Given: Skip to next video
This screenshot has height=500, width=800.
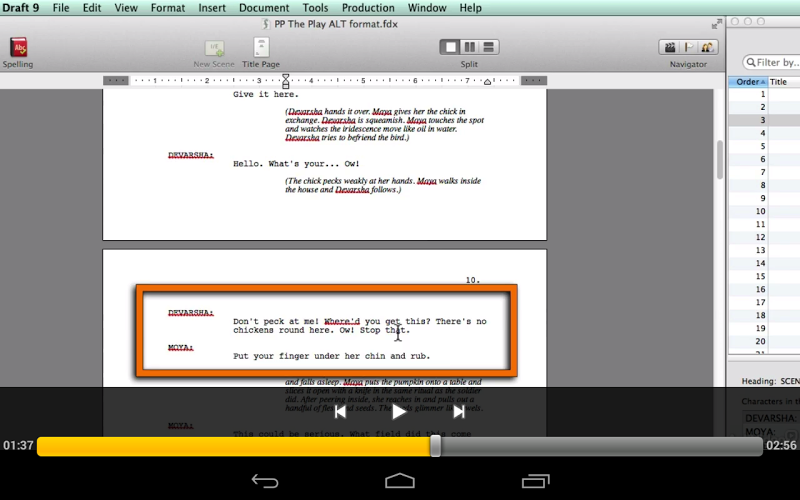Looking at the screenshot, I should click(x=459, y=412).
